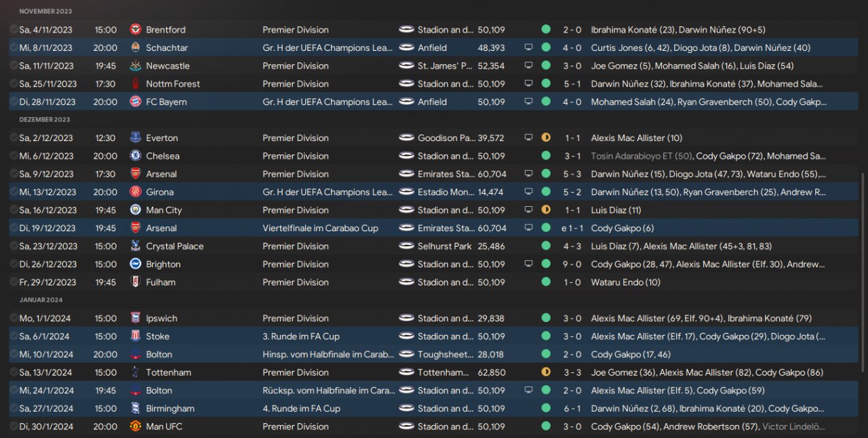Toggle the check mark on the Brentford fixture
Image resolution: width=868 pixels, height=438 pixels.
[14, 30]
